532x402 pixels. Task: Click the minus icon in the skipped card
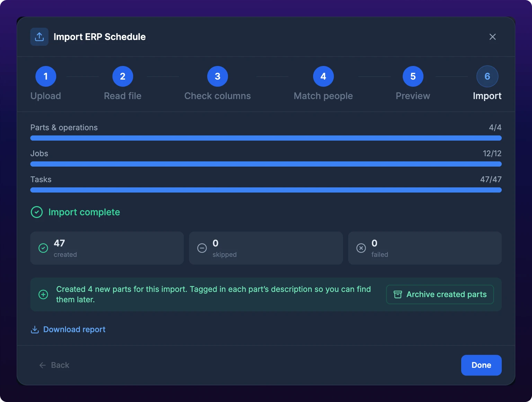click(x=202, y=248)
